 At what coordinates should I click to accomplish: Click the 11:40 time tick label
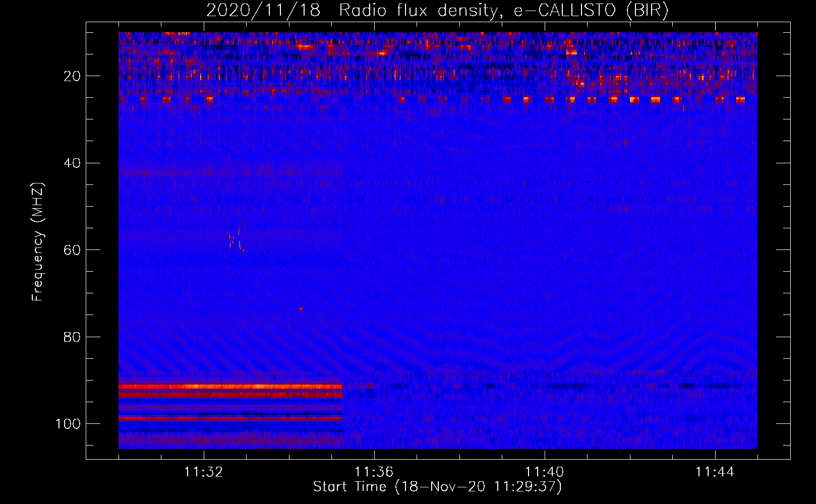pyautogui.click(x=545, y=472)
